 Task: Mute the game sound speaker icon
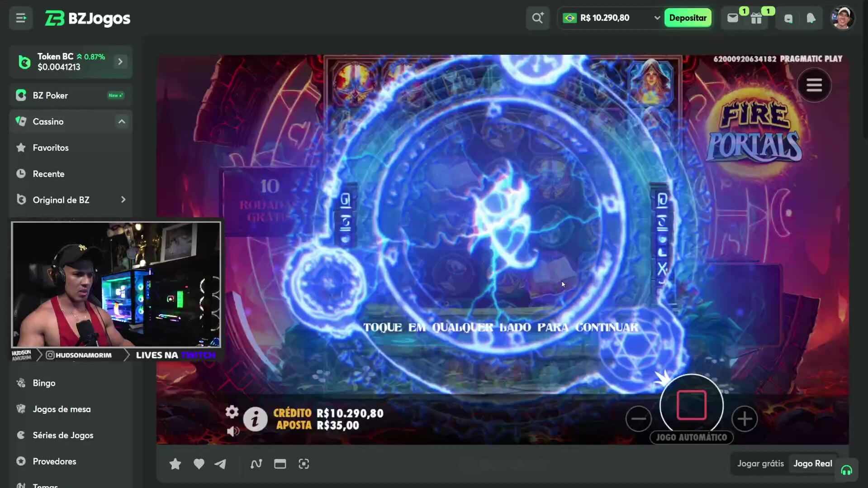pyautogui.click(x=233, y=431)
